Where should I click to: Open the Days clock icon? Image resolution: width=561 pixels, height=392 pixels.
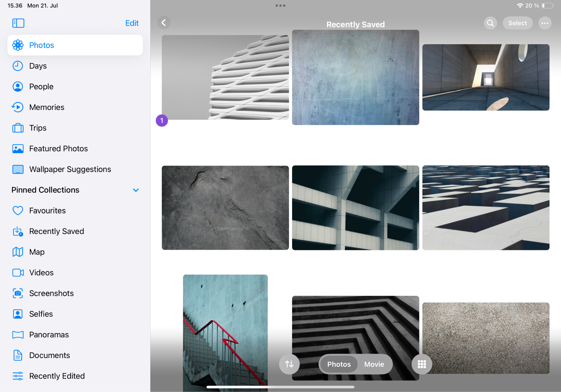click(18, 66)
